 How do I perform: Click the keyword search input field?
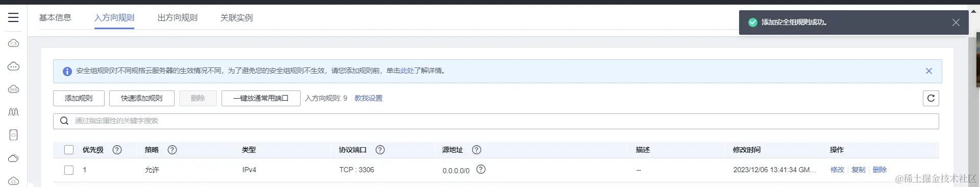[496, 121]
